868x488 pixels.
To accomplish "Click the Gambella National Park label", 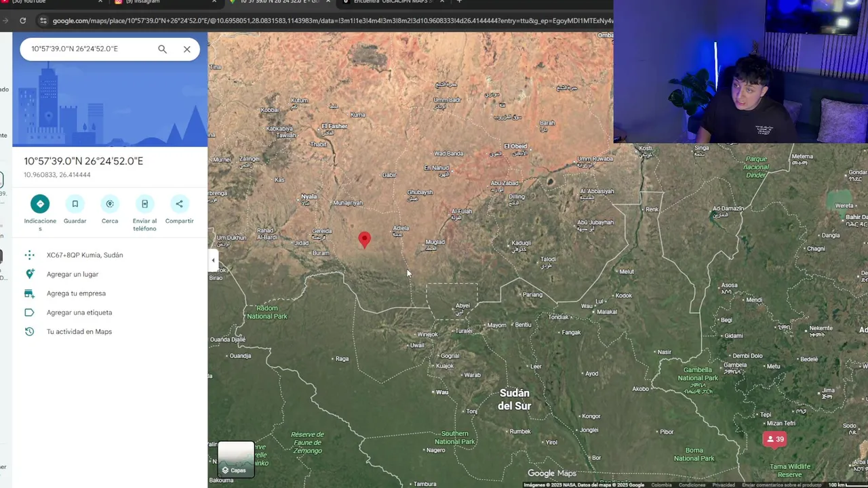I will 698,374.
